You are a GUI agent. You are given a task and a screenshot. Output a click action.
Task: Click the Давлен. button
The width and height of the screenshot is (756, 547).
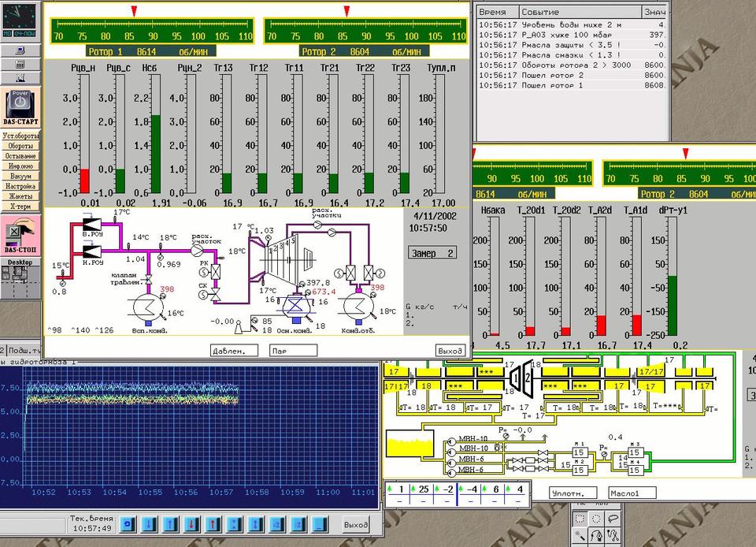pyautogui.click(x=234, y=351)
